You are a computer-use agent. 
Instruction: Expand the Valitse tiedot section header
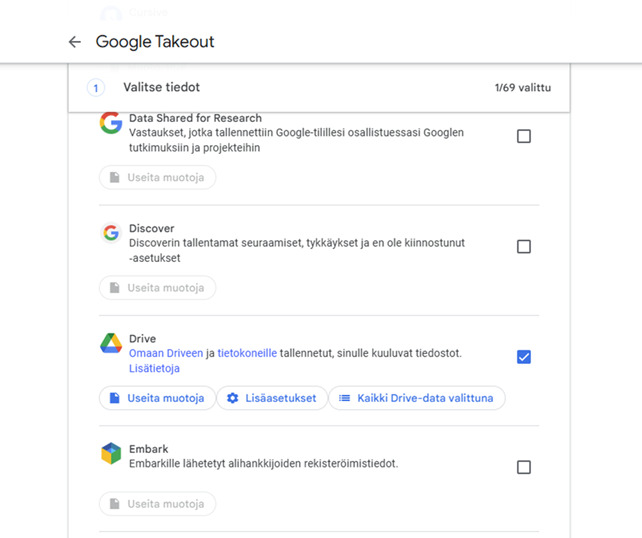(319, 88)
